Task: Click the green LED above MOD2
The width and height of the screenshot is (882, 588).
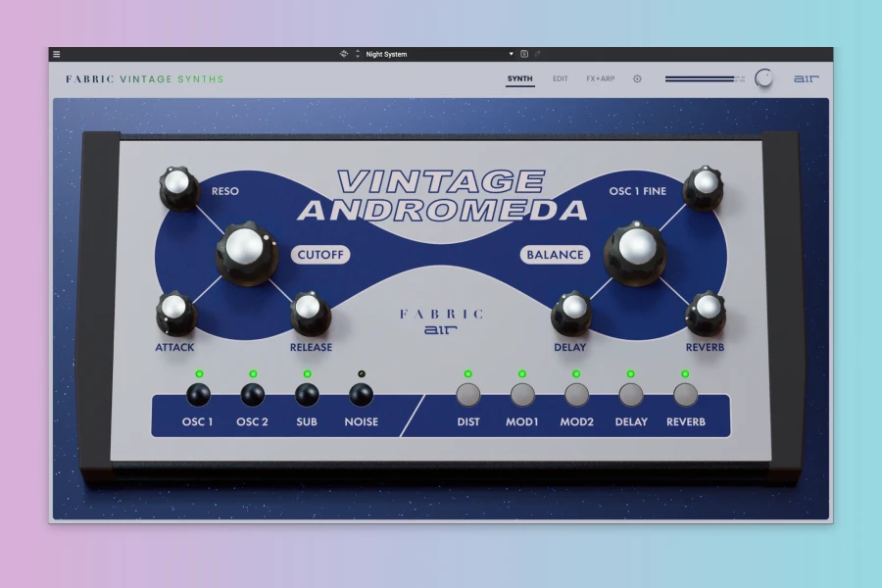Action: tap(576, 373)
